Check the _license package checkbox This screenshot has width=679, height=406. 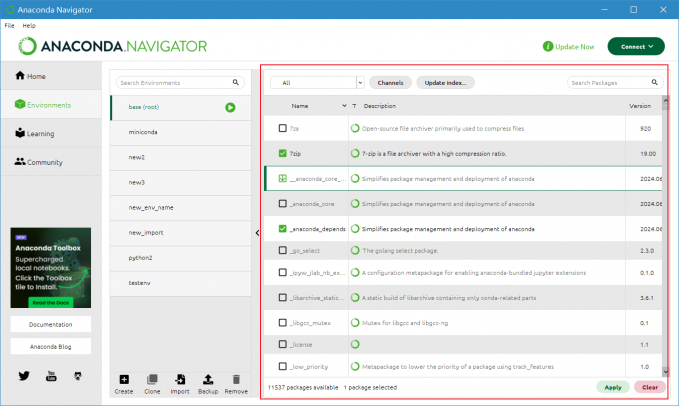(283, 344)
